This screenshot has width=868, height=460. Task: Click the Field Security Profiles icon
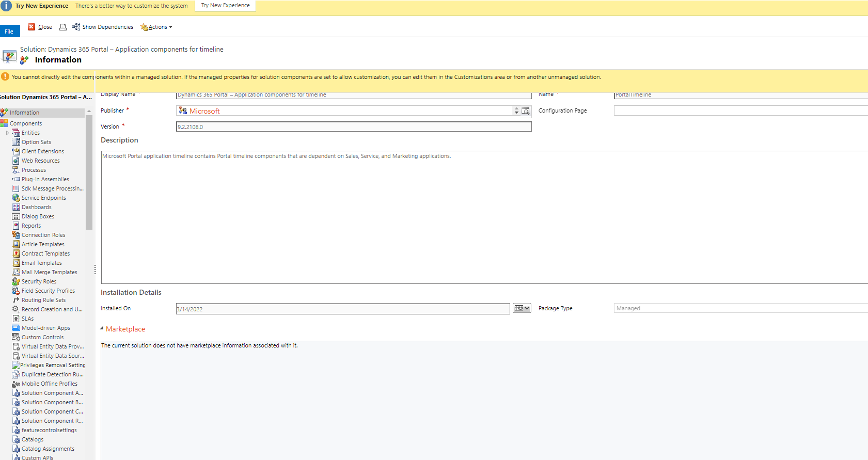(x=16, y=291)
